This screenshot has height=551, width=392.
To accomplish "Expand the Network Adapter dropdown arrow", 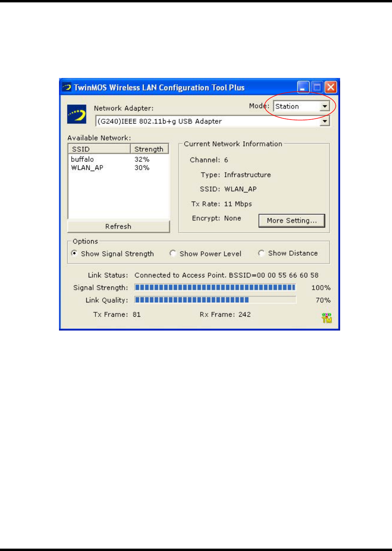I will (x=325, y=121).
